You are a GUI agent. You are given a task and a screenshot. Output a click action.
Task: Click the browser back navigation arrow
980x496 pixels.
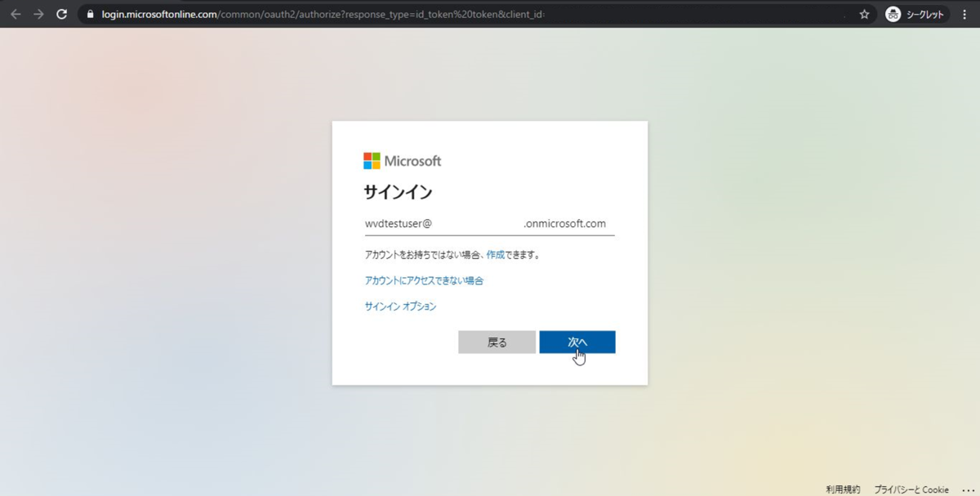tap(15, 13)
